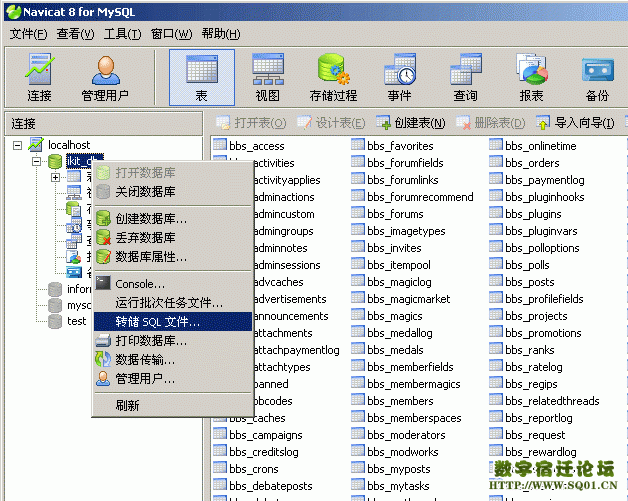Select localhost connection label
The image size is (628, 501).
(x=69, y=145)
